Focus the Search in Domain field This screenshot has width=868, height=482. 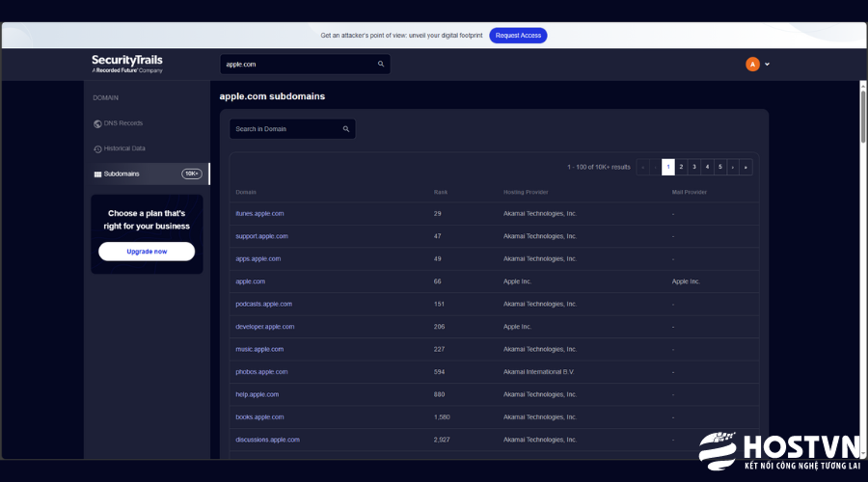292,129
